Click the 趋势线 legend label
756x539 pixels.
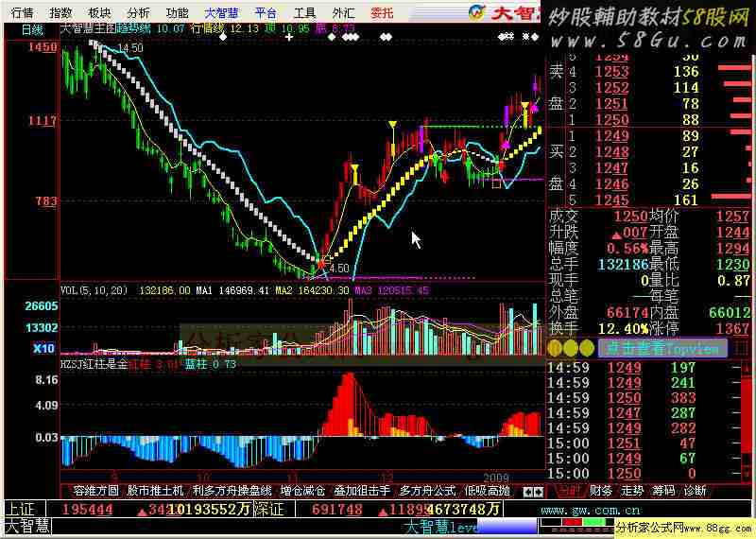pos(133,28)
